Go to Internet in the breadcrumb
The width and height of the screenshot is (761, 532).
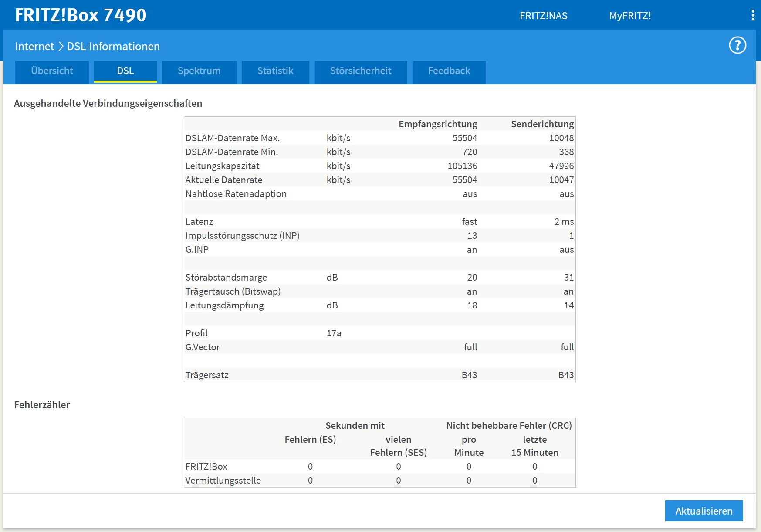tap(34, 46)
